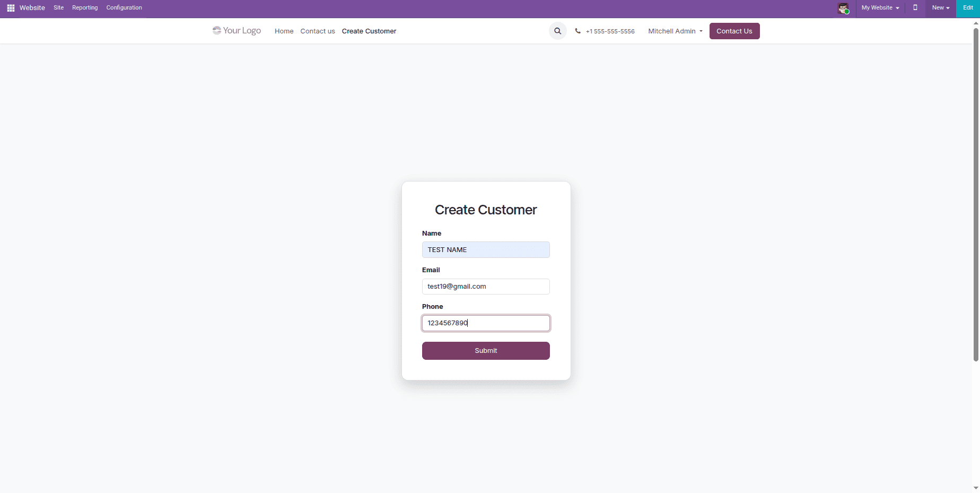Expand the Mitchell Admin account menu
980x493 pixels.
coord(674,31)
